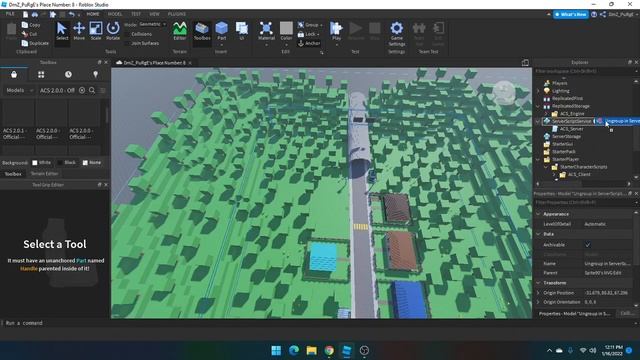
Task: Open Toolbox Recent clock tab
Action: (68, 74)
